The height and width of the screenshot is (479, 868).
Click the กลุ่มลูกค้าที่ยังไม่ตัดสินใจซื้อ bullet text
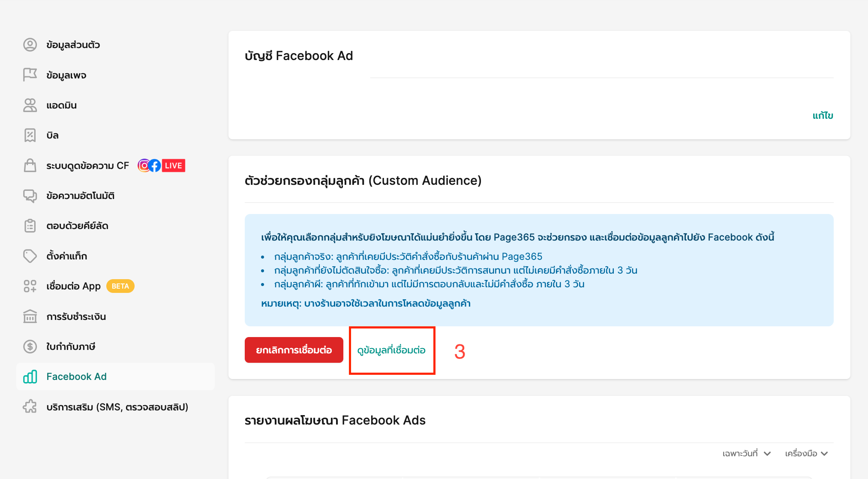456,270
